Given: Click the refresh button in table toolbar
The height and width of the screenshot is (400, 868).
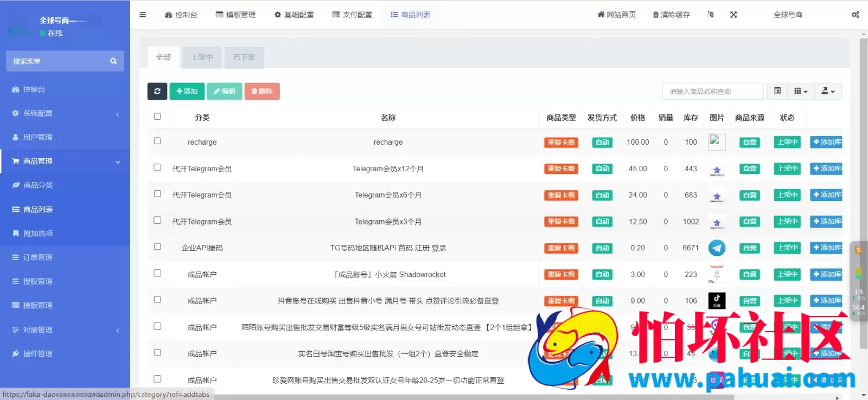Looking at the screenshot, I should coord(157,91).
